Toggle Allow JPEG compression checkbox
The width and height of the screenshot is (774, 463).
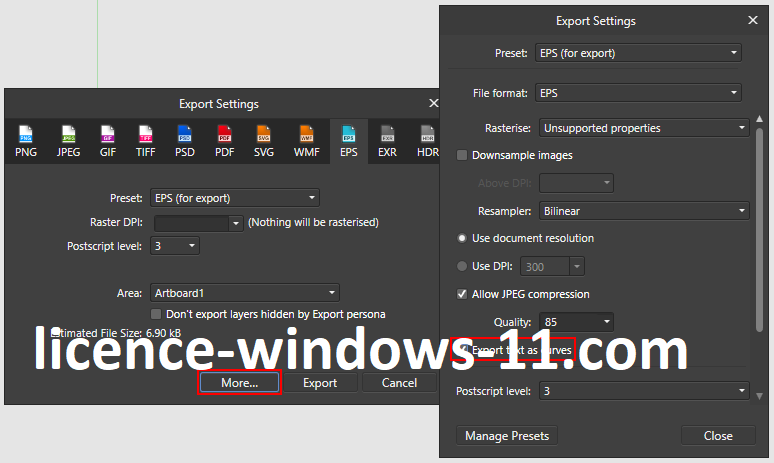click(x=462, y=294)
